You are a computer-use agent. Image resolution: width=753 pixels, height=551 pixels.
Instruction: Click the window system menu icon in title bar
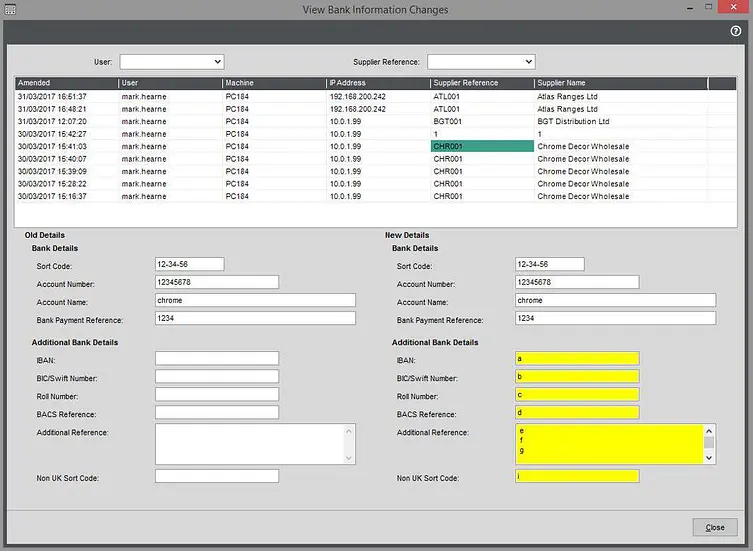[x=10, y=9]
